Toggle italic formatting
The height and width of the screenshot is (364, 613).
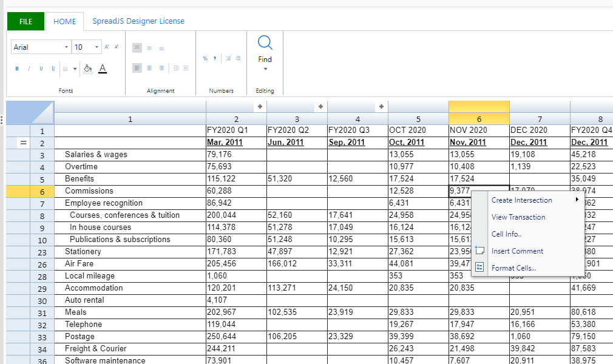[x=29, y=68]
